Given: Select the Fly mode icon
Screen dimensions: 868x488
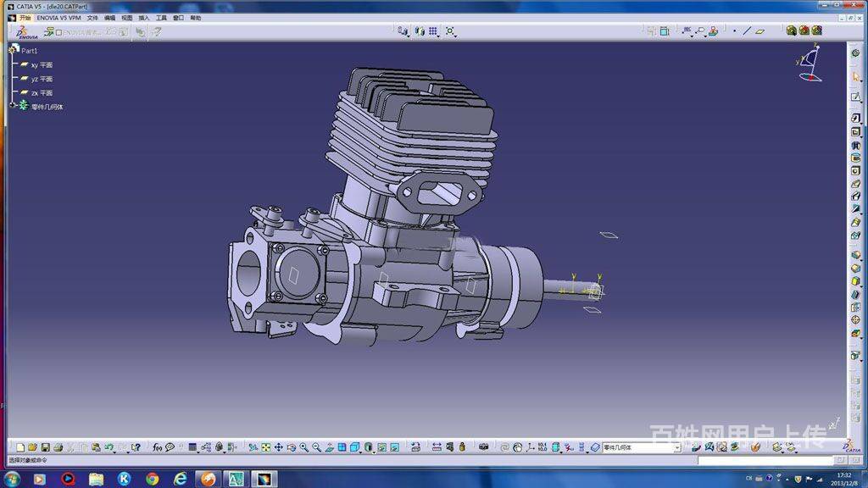Looking at the screenshot, I should pos(253,447).
